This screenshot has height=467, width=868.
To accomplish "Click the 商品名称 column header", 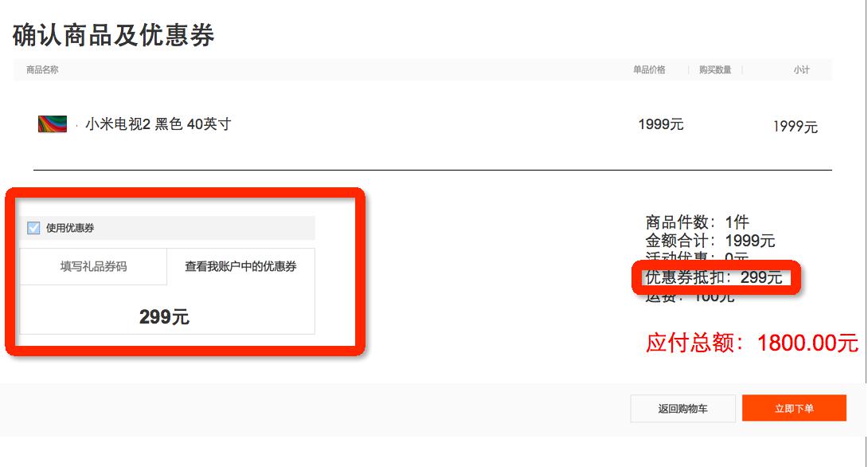I will [x=42, y=70].
